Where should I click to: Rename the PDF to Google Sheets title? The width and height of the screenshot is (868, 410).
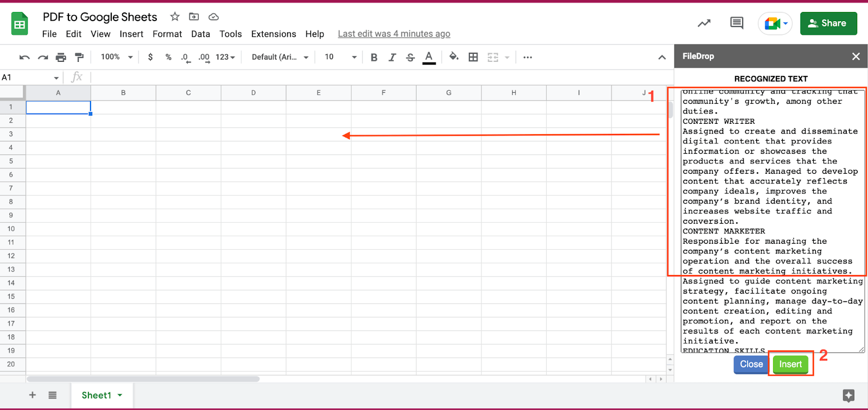click(x=100, y=17)
